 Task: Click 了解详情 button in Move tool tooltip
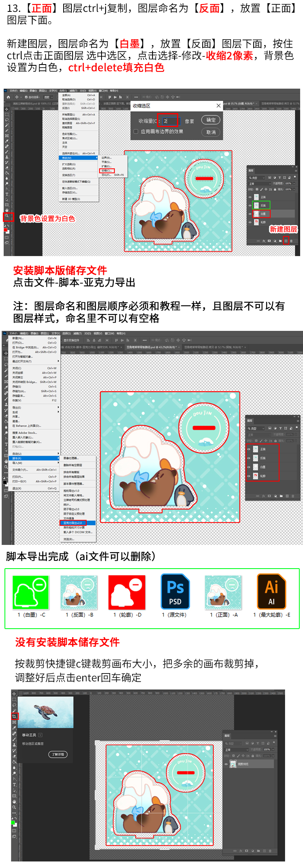click(58, 754)
